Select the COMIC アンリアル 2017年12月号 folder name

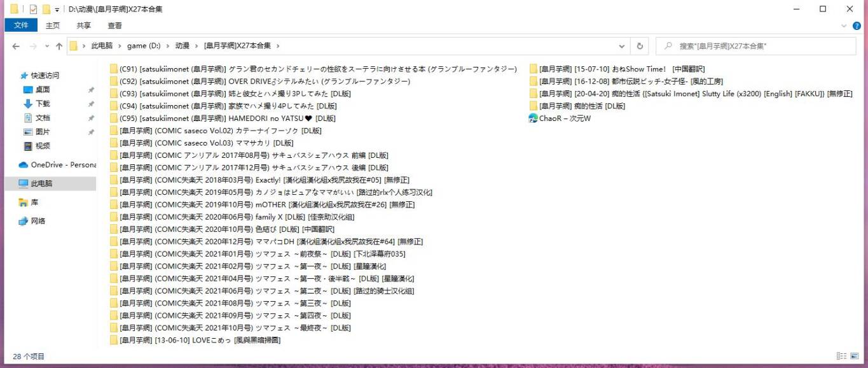pos(254,167)
